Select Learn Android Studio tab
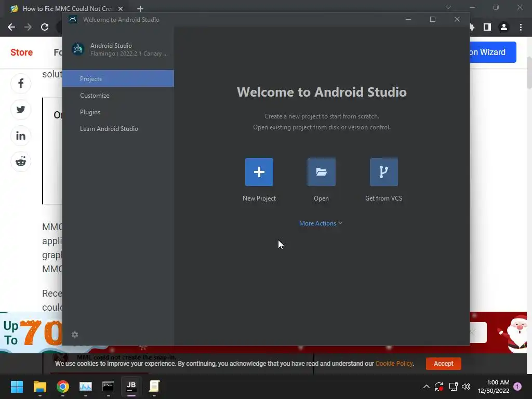 pos(118,129)
